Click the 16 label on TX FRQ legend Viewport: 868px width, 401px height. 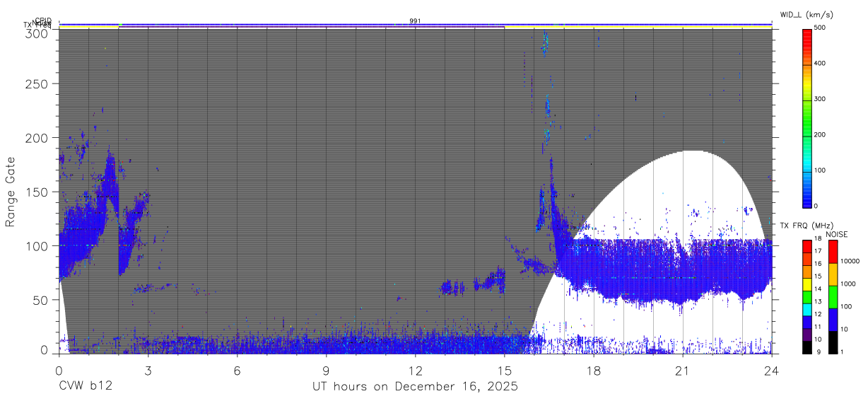(818, 264)
